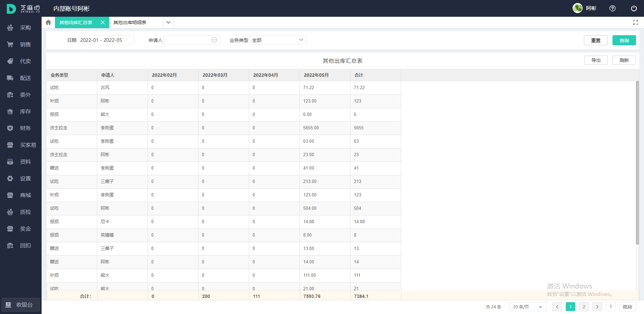Viewport: 644px width, 314px height.
Task: Click the 重置 reset button
Action: 596,40
